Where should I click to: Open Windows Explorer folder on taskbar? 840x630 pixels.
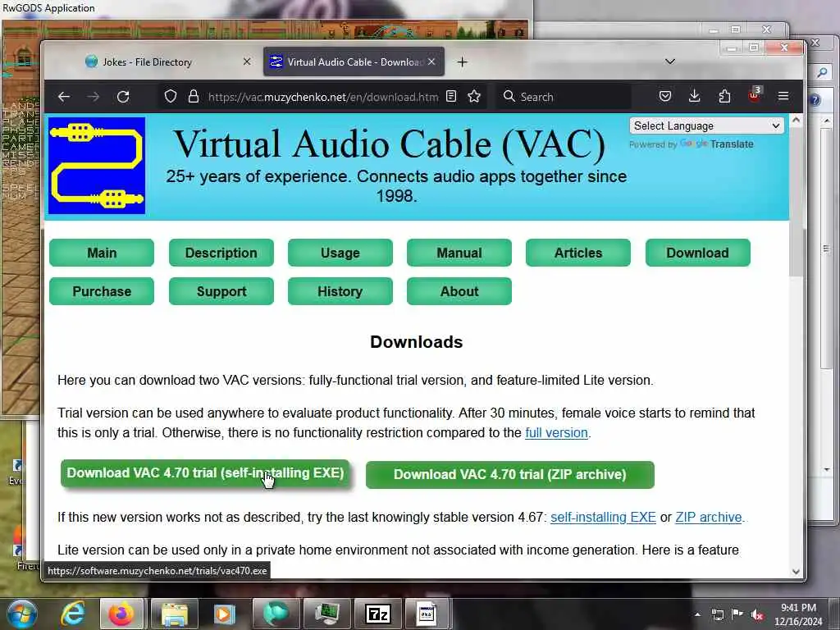(x=174, y=614)
